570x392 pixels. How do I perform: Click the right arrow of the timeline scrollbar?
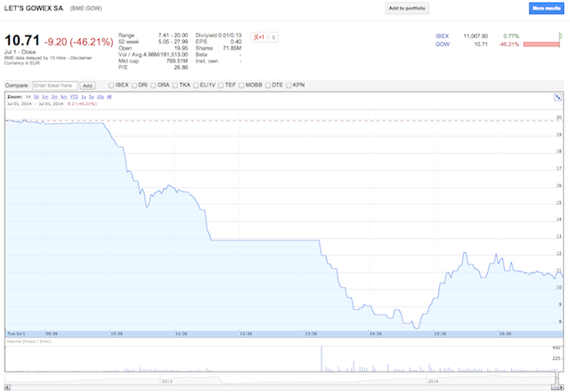click(560, 388)
